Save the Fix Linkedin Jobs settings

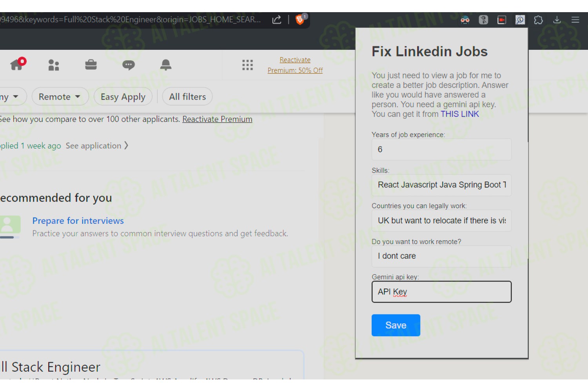point(396,325)
